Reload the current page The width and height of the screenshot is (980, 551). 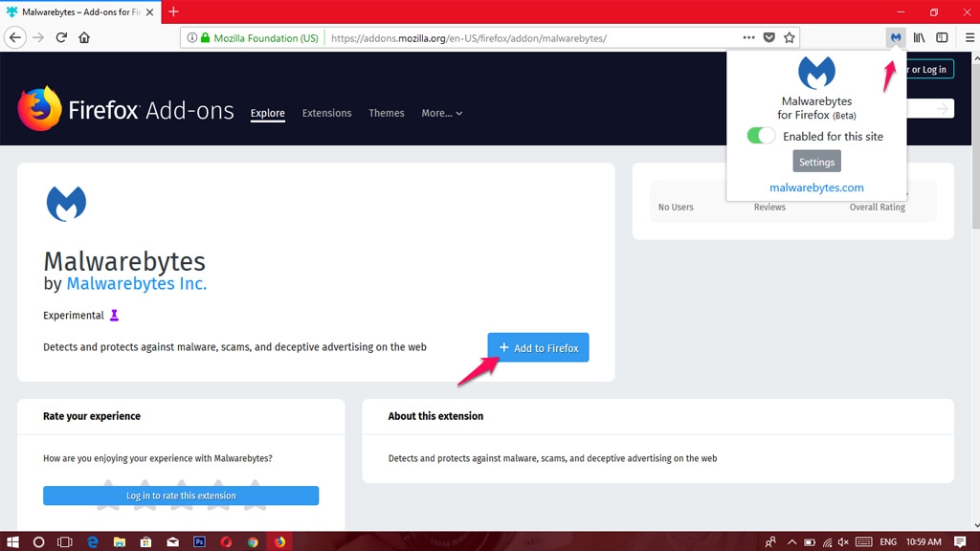[61, 37]
